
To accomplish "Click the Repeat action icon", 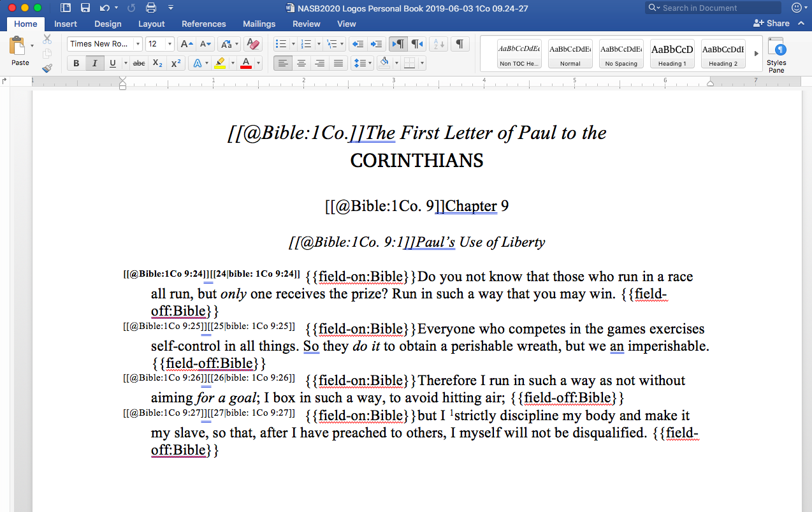I will coord(132,8).
